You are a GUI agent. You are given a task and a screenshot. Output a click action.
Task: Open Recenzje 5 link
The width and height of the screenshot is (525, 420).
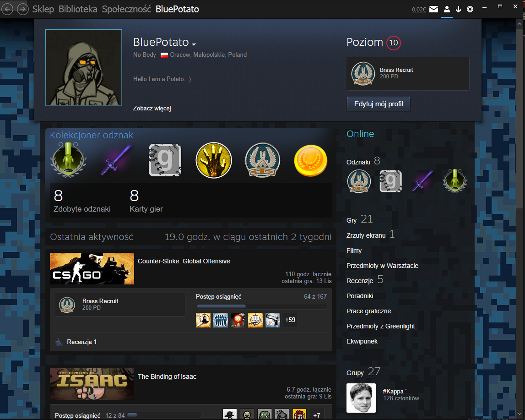point(365,280)
